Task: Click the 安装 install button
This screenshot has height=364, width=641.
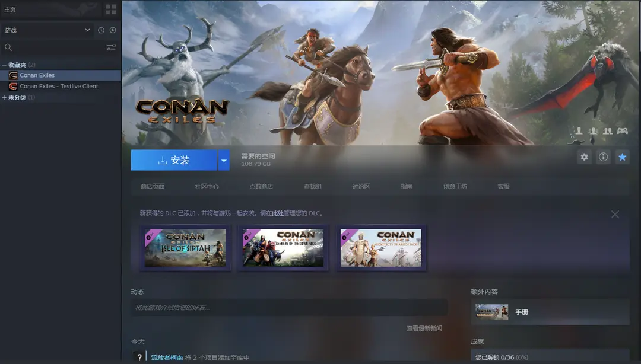Action: point(174,160)
